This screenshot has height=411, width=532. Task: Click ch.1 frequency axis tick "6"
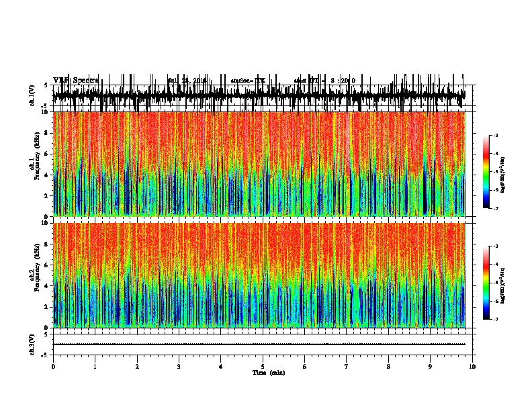click(x=47, y=154)
